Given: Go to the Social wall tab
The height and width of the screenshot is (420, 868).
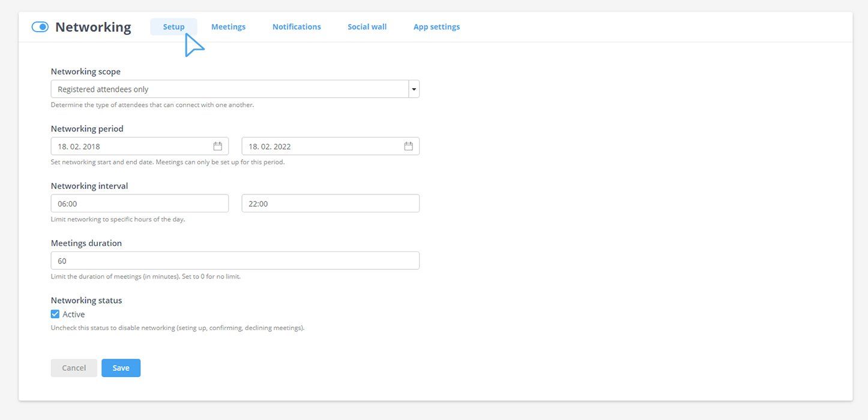Looking at the screenshot, I should point(367,27).
